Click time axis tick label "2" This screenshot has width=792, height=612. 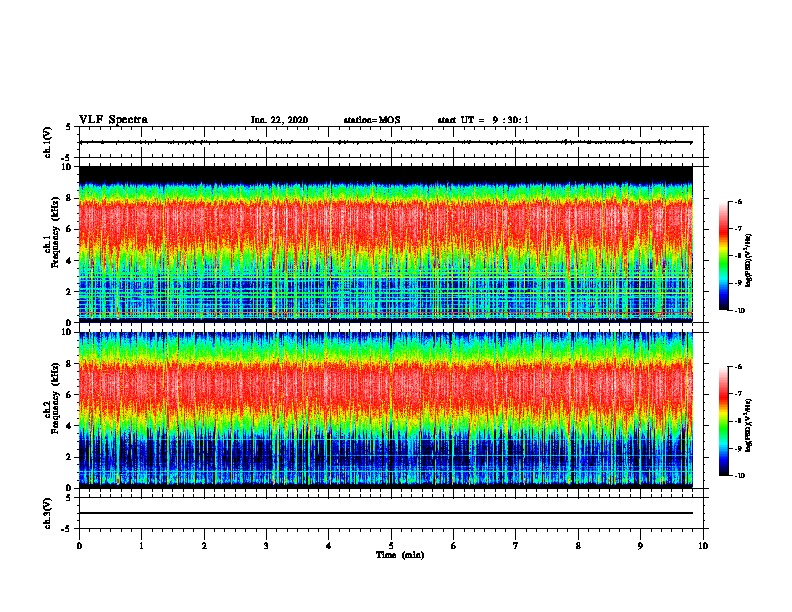(x=204, y=546)
